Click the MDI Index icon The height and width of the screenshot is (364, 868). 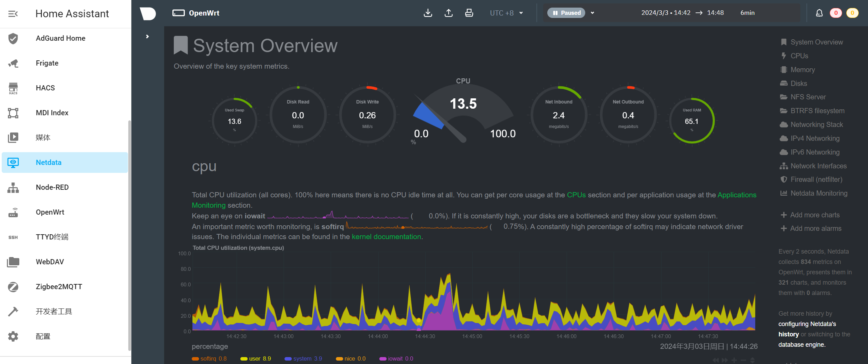[13, 113]
